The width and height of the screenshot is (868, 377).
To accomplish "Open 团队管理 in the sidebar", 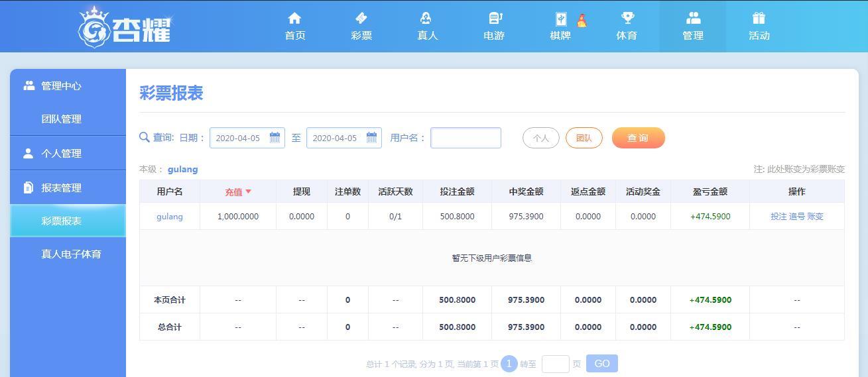I will [61, 119].
